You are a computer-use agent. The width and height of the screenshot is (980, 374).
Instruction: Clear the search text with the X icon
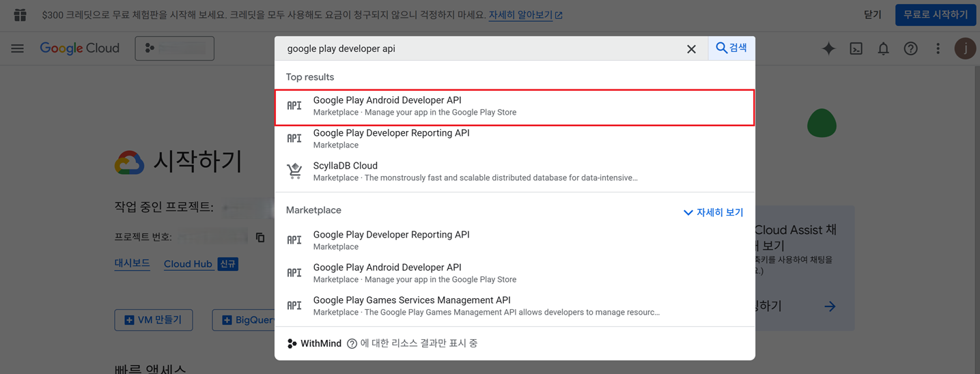(691, 49)
